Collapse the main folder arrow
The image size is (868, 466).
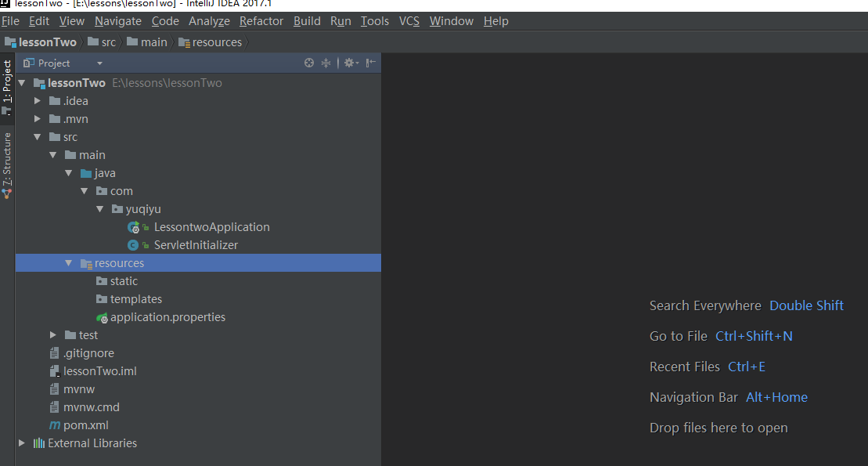click(x=53, y=155)
